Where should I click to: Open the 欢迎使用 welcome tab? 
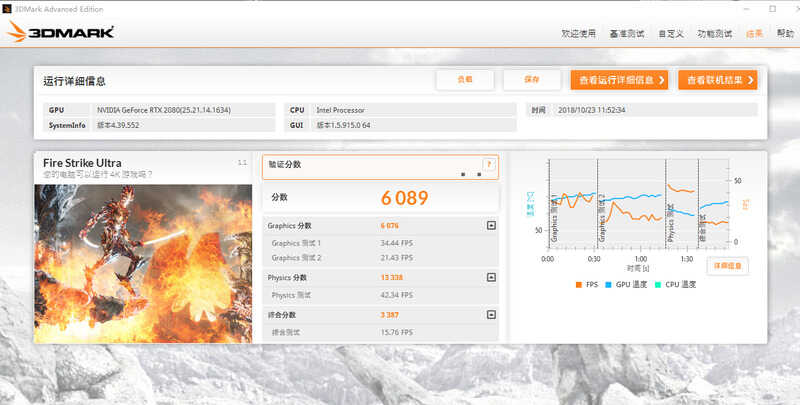(x=578, y=34)
